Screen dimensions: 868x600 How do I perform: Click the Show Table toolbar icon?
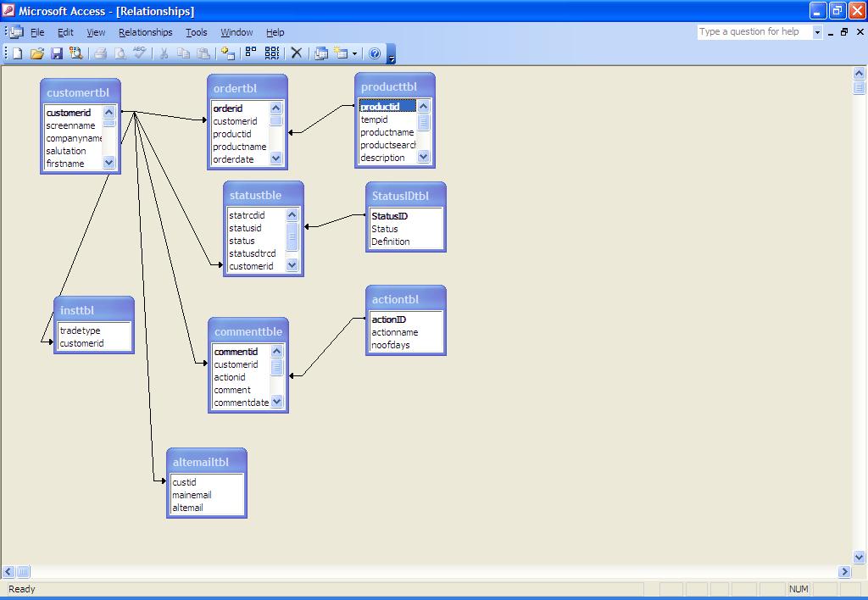pos(227,53)
